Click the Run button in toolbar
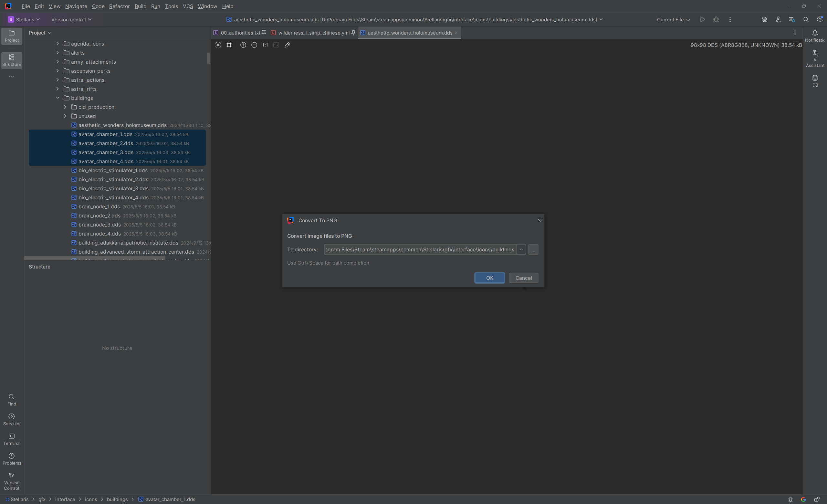Viewport: 827px width, 504px height. pyautogui.click(x=702, y=19)
